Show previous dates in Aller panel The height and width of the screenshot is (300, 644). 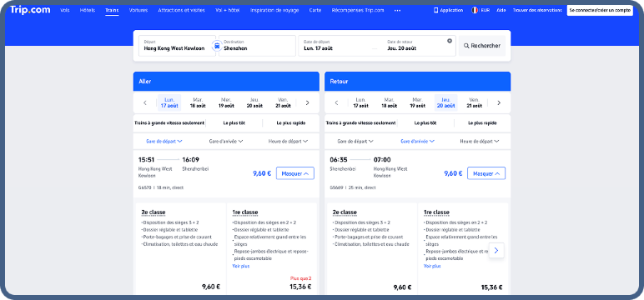tap(145, 103)
